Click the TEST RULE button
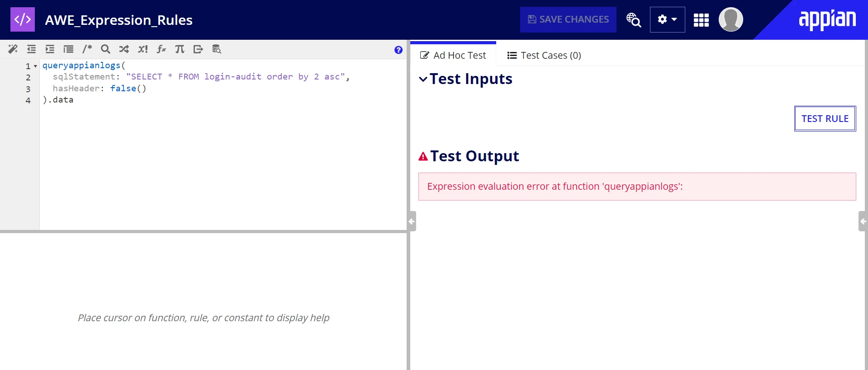Viewport: 868px width, 370px height. [x=825, y=118]
